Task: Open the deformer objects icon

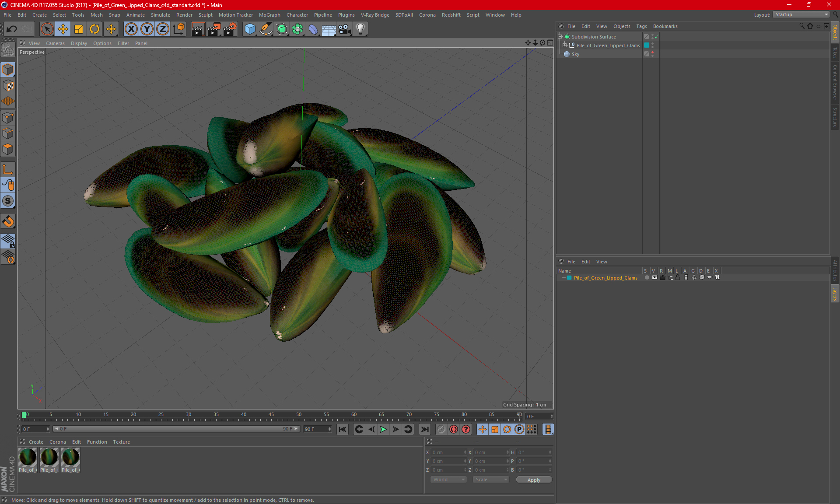Action: coord(313,29)
